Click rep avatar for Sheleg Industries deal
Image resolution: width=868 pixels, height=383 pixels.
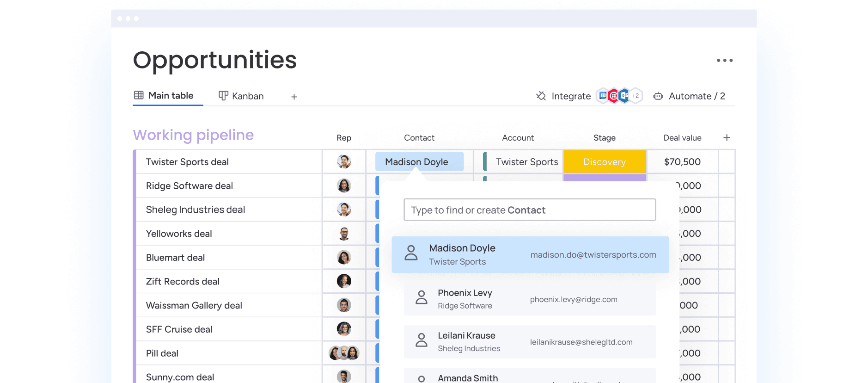point(344,210)
